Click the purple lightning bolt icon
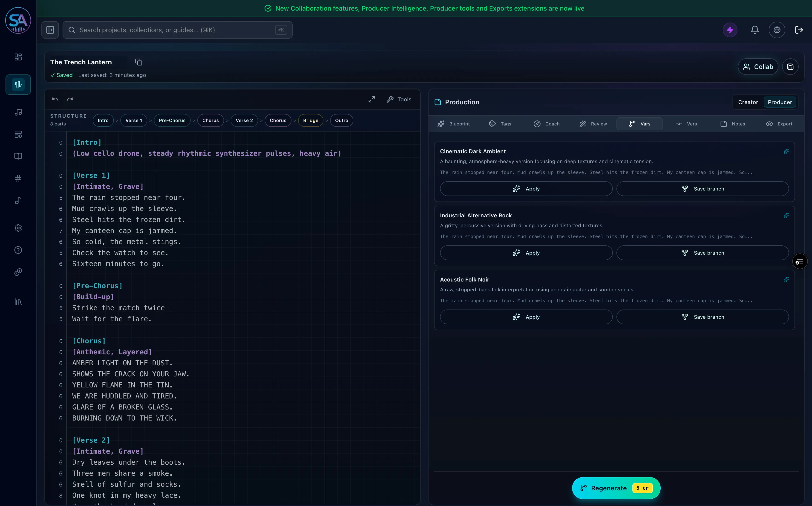This screenshot has height=506, width=812. 730,30
